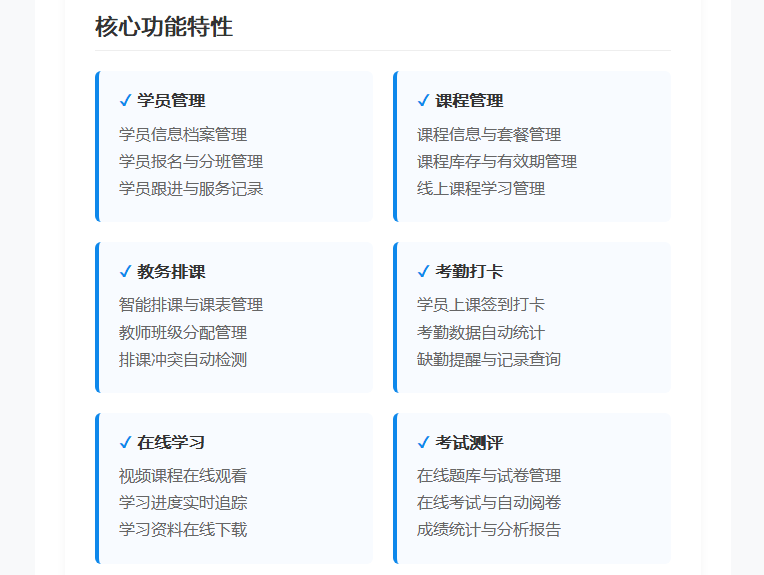Select the line 学员信息档案管理
Image resolution: width=764 pixels, height=575 pixels.
coord(183,134)
